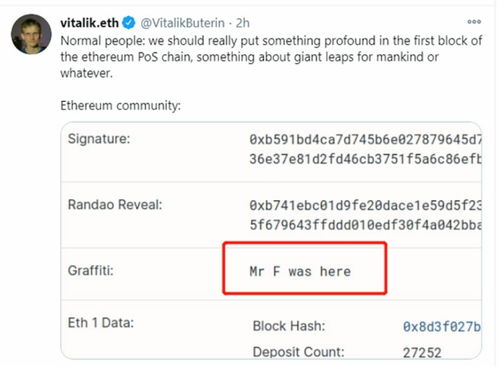The width and height of the screenshot is (499, 367).
Task: Click the Deposit Count label
Action: 298,352
